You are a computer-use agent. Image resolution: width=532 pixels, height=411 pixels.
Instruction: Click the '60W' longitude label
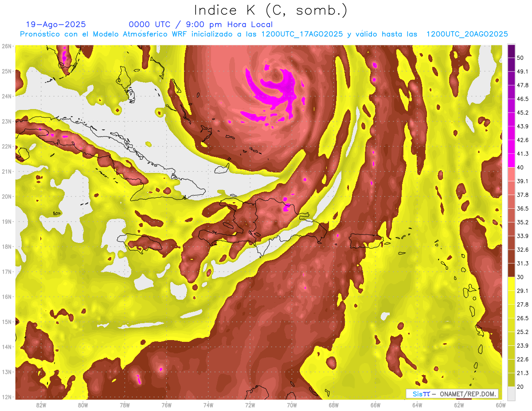[x=501, y=405]
